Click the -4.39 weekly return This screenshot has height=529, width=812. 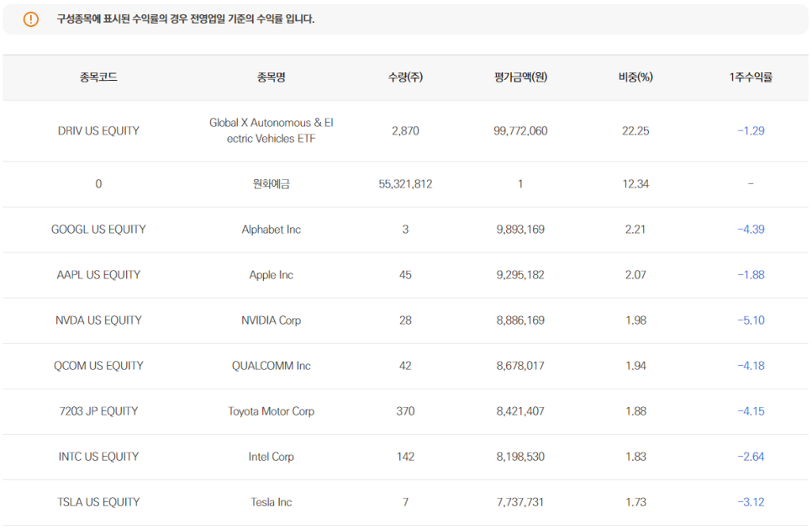click(751, 229)
